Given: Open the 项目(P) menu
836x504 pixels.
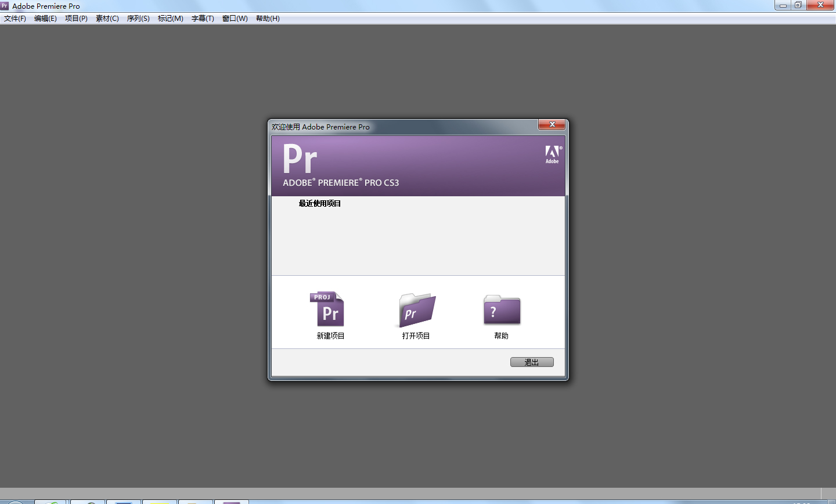Looking at the screenshot, I should point(76,19).
